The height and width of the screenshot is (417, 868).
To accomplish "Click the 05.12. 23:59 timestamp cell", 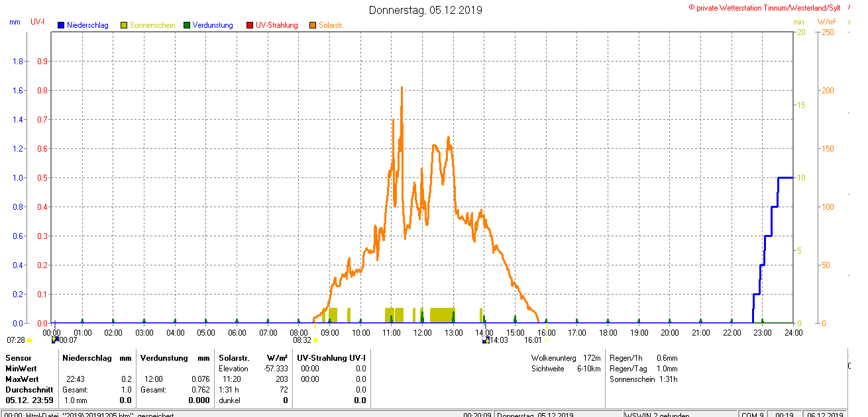I will click(x=30, y=400).
